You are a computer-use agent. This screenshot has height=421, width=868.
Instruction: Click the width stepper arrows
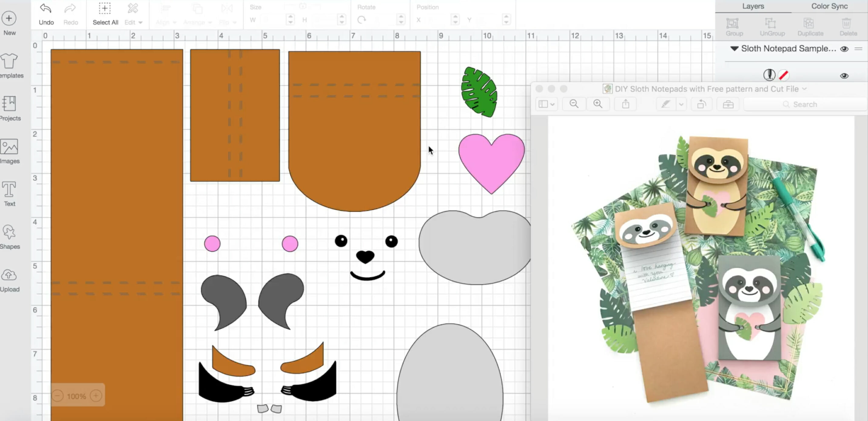(290, 19)
